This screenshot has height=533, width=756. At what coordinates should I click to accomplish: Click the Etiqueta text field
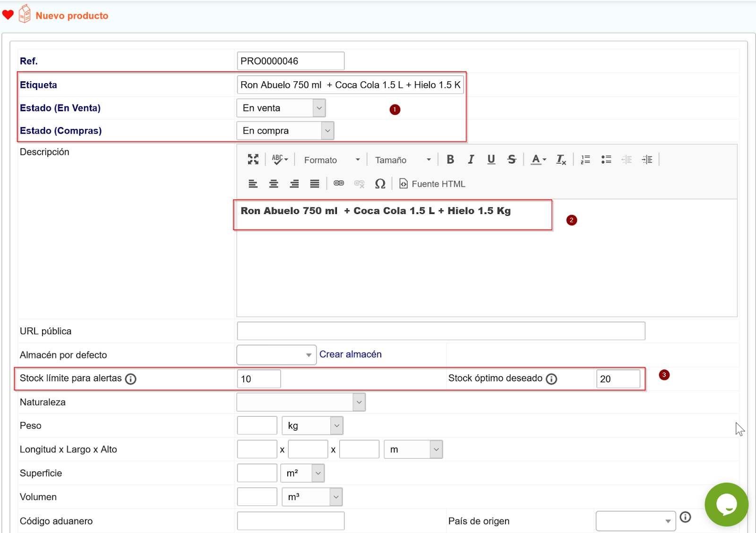coord(350,85)
